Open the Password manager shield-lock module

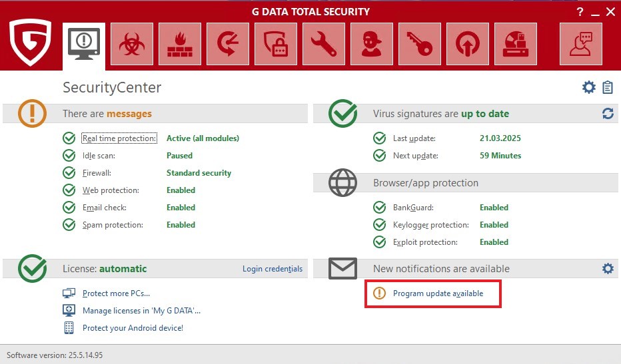click(x=276, y=44)
